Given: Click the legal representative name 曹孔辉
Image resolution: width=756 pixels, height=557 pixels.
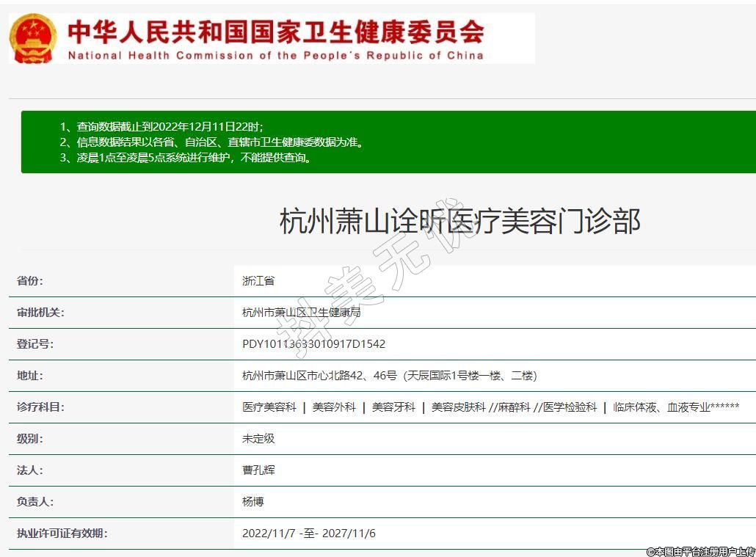Looking at the screenshot, I should point(258,470).
